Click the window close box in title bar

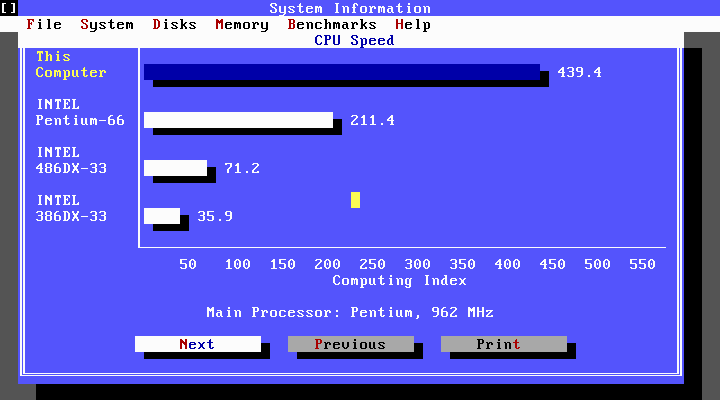[x=9, y=8]
